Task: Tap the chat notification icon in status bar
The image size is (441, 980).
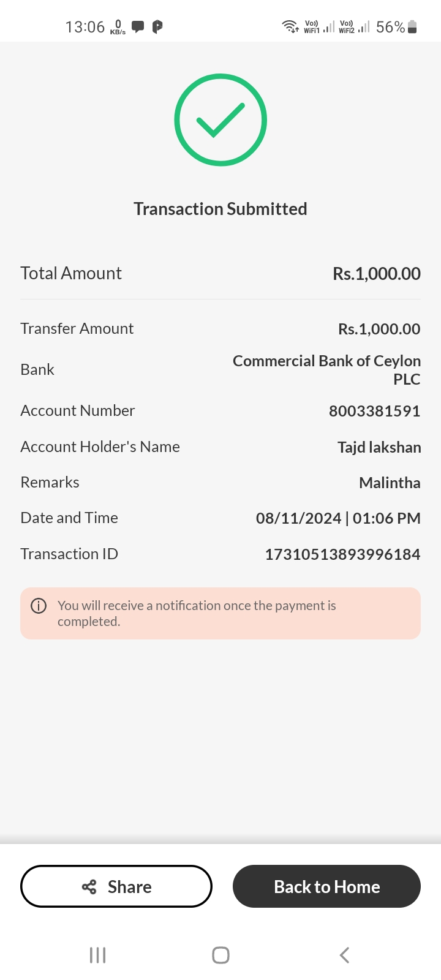Action: pos(138,26)
